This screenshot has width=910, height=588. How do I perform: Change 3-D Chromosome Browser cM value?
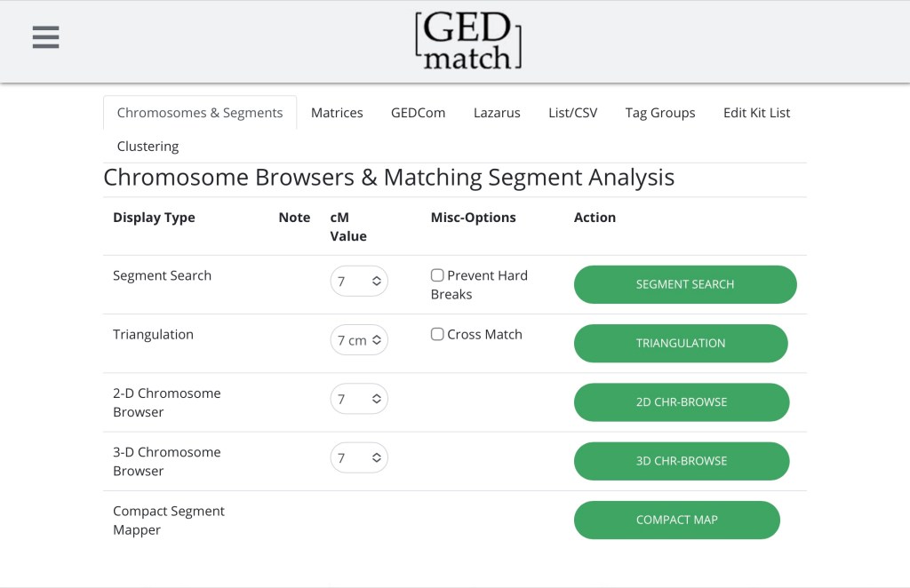pyautogui.click(x=358, y=458)
